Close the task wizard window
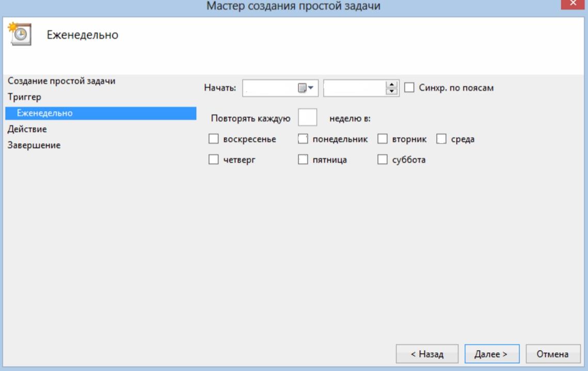Image resolution: width=588 pixels, height=371 pixels. click(x=574, y=4)
